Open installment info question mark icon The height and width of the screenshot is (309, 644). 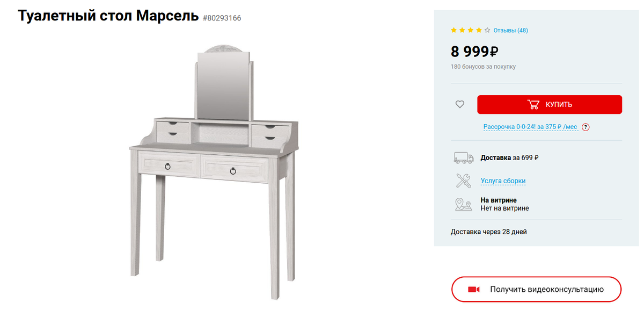586,127
